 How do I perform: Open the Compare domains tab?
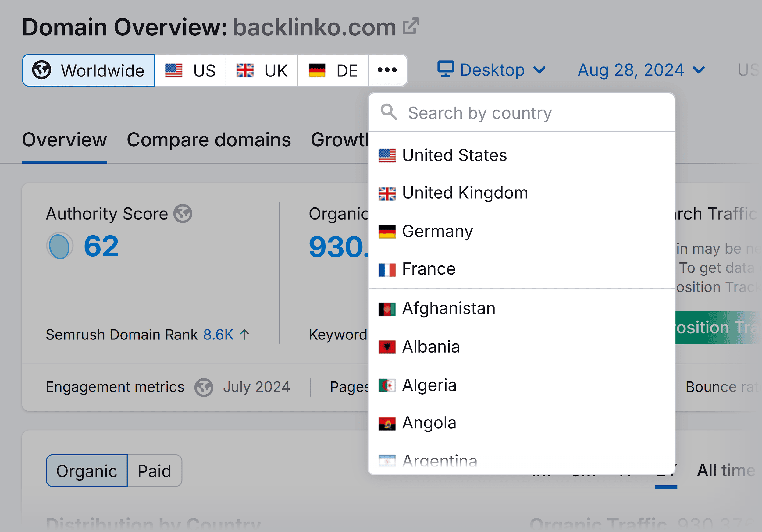tap(209, 140)
